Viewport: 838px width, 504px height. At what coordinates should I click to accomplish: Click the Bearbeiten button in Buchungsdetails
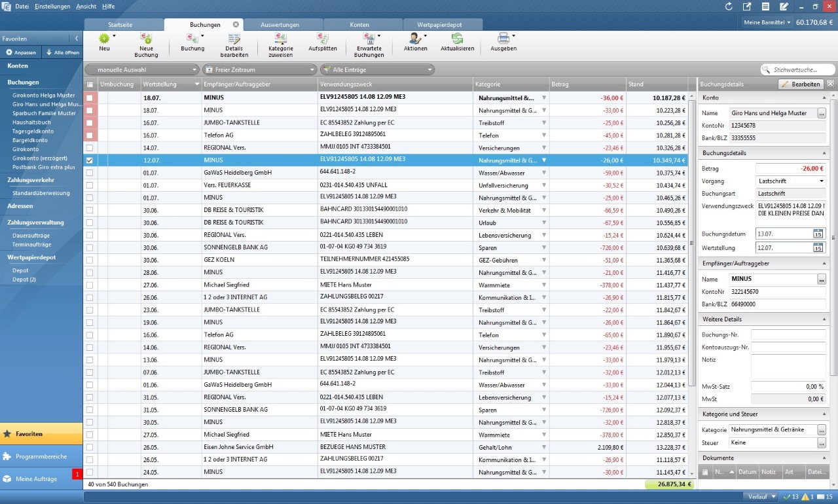click(x=801, y=84)
